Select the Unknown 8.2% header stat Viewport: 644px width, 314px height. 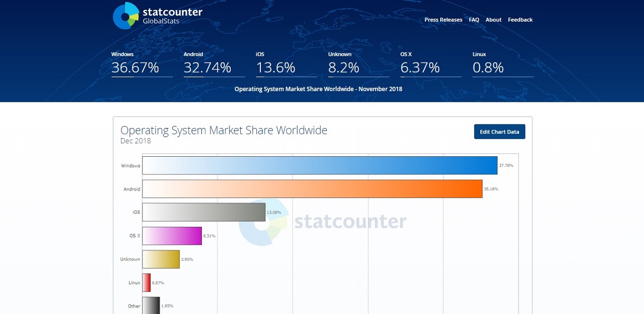[359, 64]
